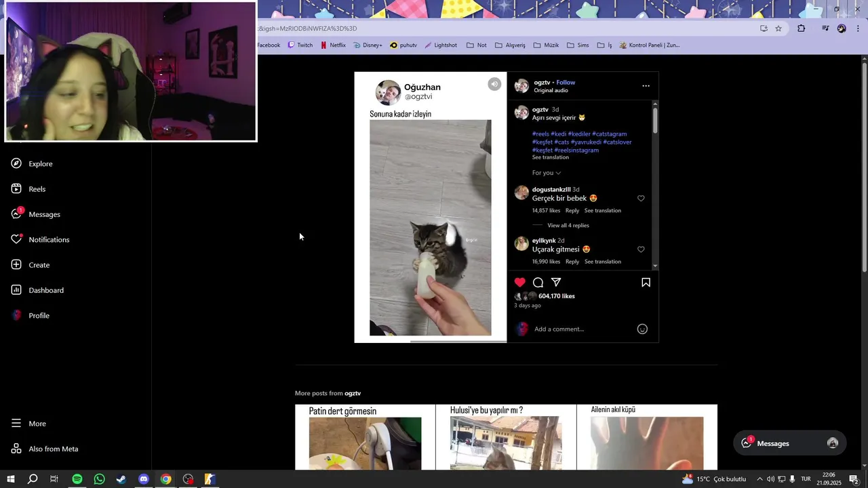
Task: Click the comments panel scrollbar
Action: 655,121
